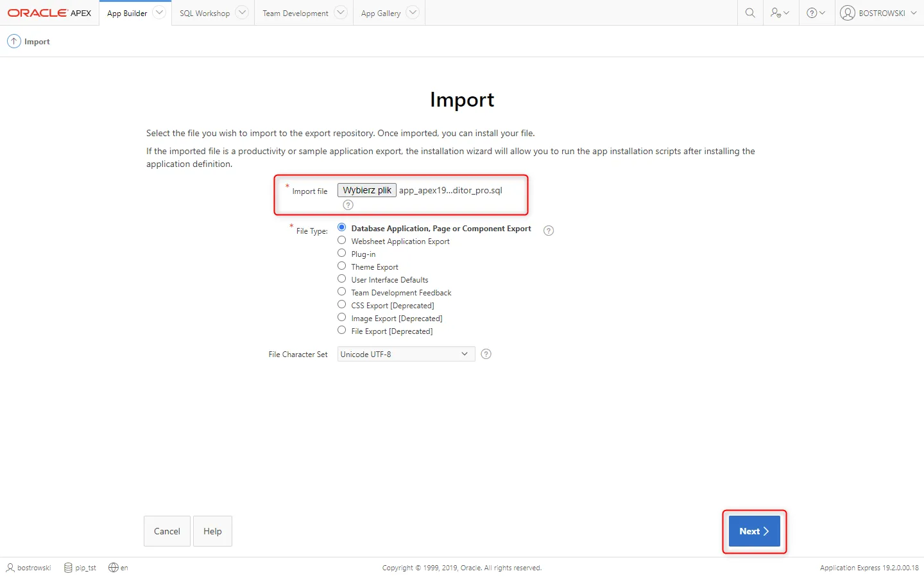Expand the App Builder dropdown arrow
This screenshot has width=924, height=578.
(x=160, y=12)
